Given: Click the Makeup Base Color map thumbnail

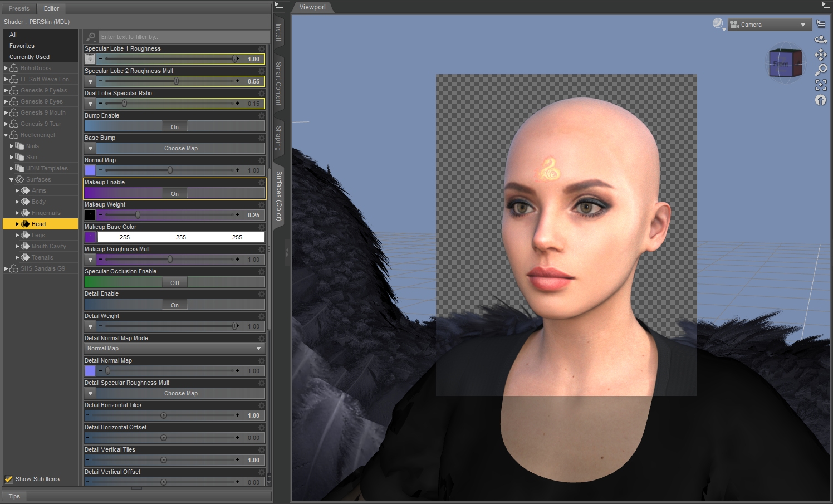Looking at the screenshot, I should [90, 237].
